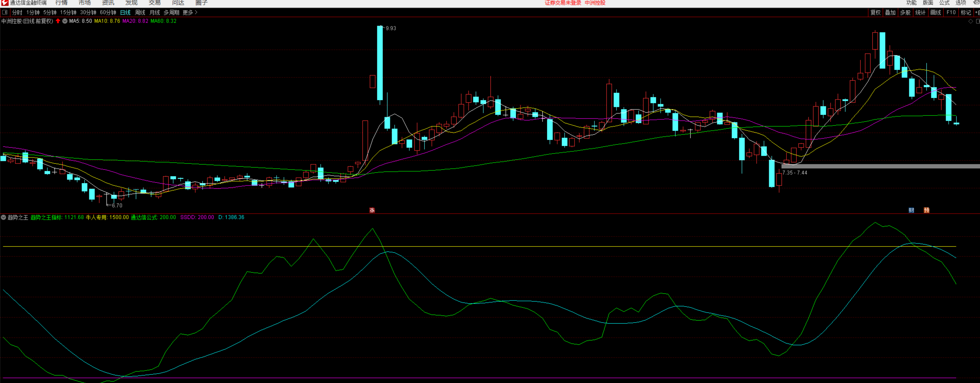Click the 画线 drawing button
This screenshot has height=383, width=980.
click(936, 13)
